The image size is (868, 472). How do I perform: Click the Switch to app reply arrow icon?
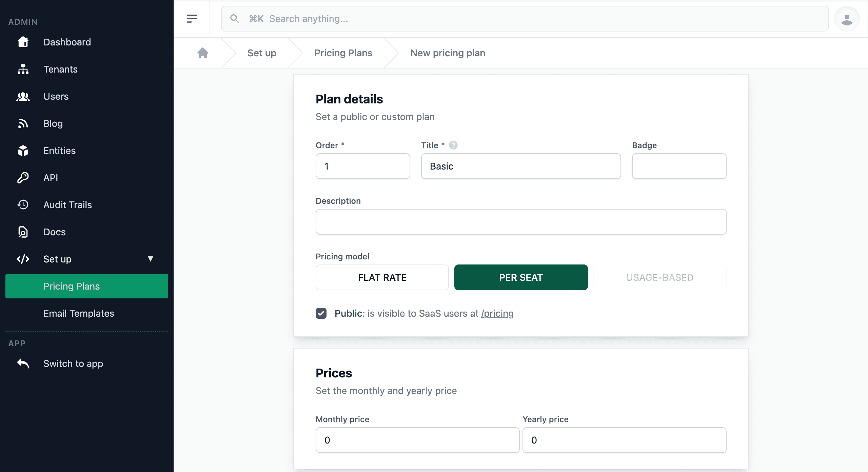coord(23,363)
